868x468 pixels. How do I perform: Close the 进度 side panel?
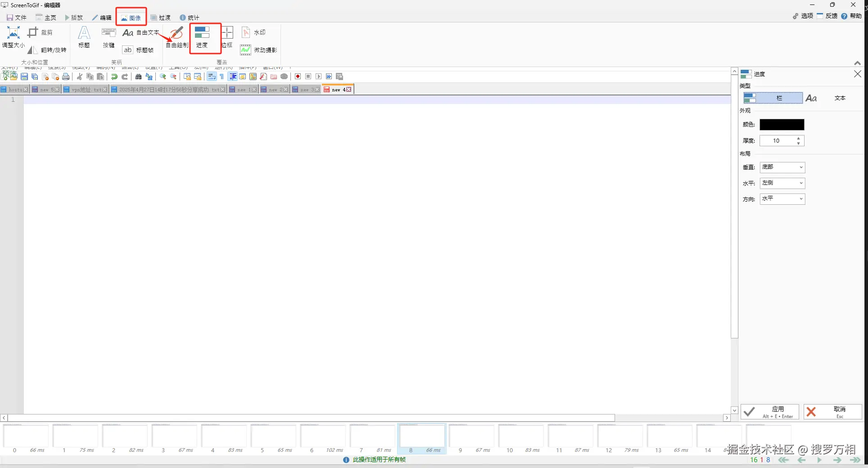858,74
